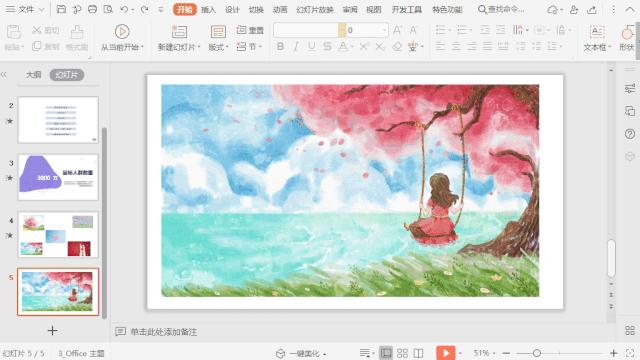Click the 复制 (Copy) icon
This screenshot has height=360, width=640.
(x=37, y=46)
